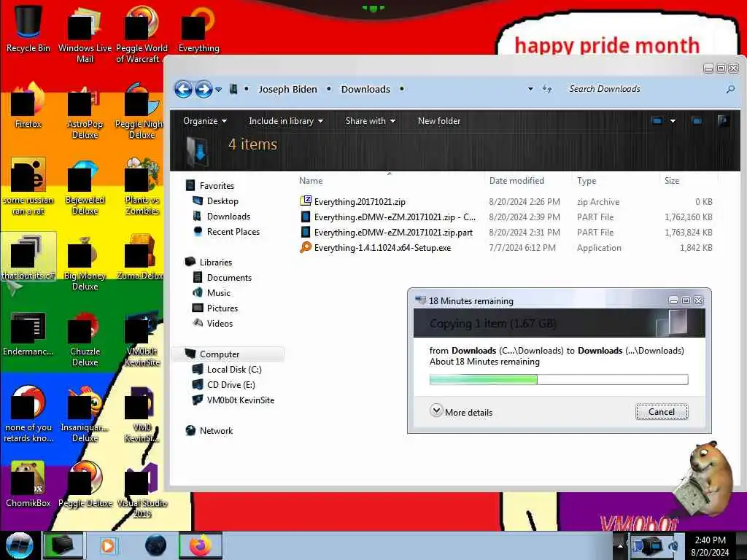Select Firefox desktop icon
This screenshot has height=560, width=747.
point(28,105)
